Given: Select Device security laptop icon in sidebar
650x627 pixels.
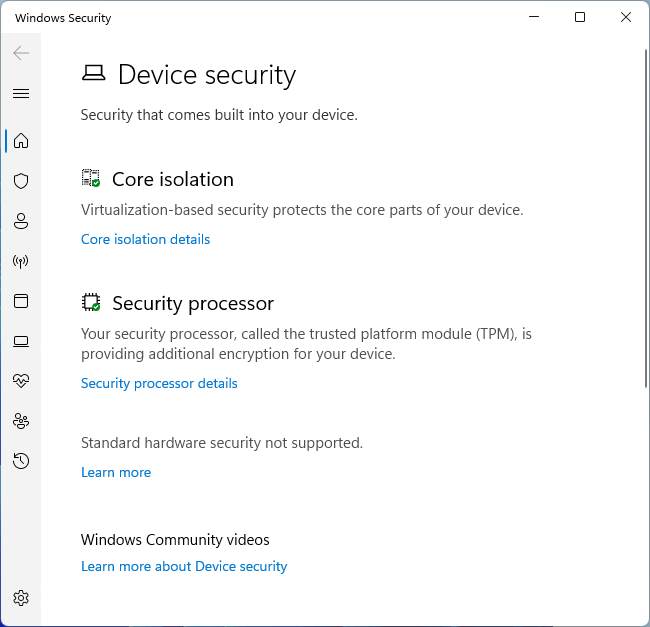Looking at the screenshot, I should pyautogui.click(x=21, y=341).
